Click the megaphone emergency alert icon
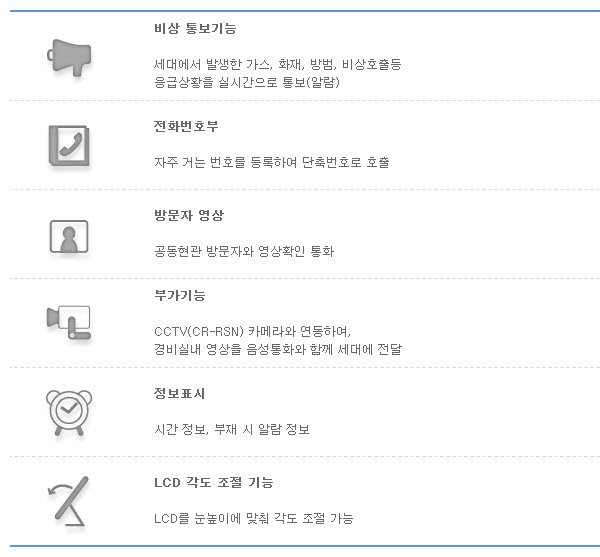 [x=69, y=57]
